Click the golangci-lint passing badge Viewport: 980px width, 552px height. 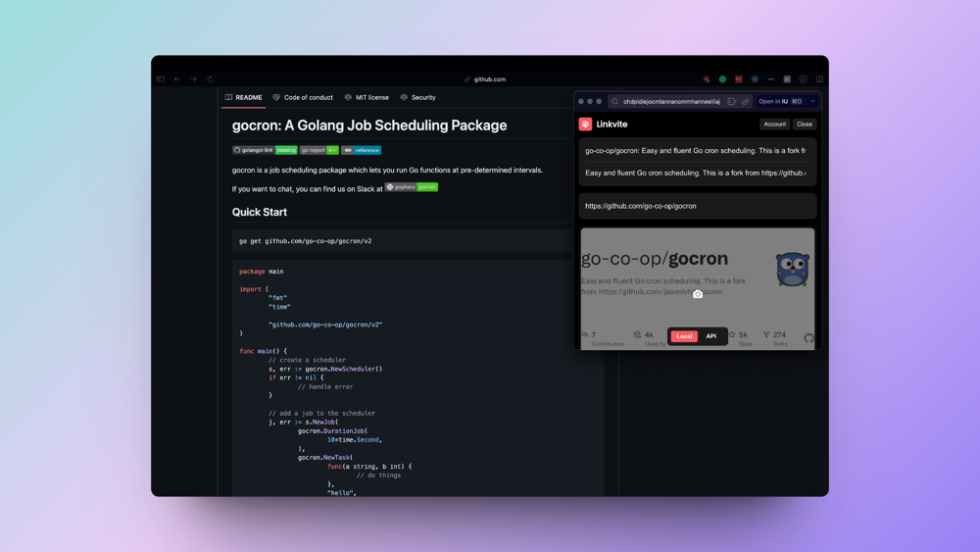click(265, 150)
